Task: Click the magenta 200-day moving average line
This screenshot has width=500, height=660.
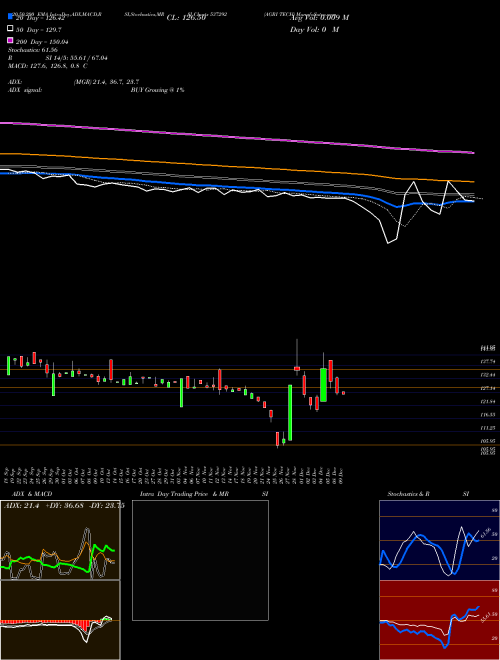Action: (x=236, y=138)
